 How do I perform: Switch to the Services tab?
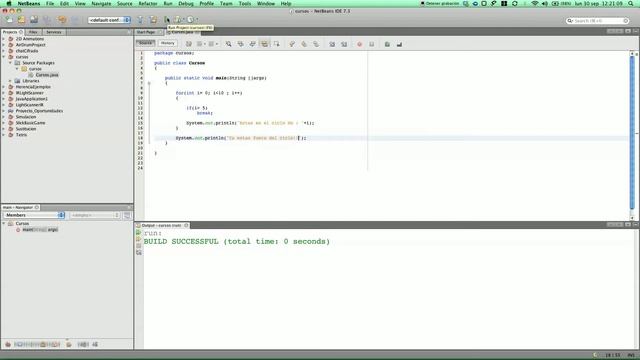53,32
